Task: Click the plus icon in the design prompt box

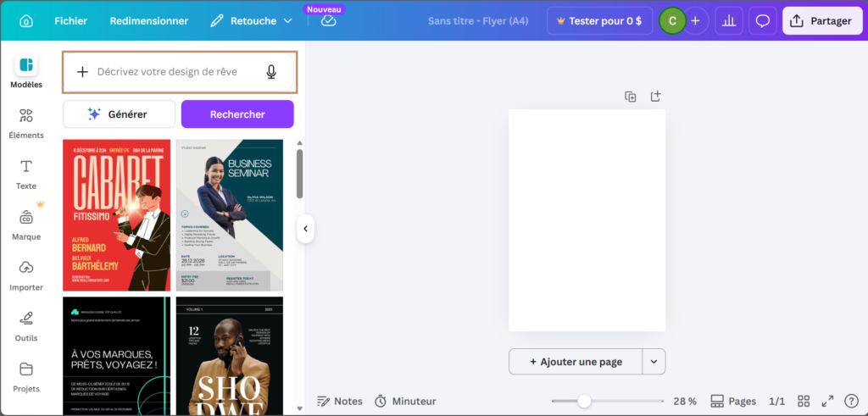Action: click(82, 72)
